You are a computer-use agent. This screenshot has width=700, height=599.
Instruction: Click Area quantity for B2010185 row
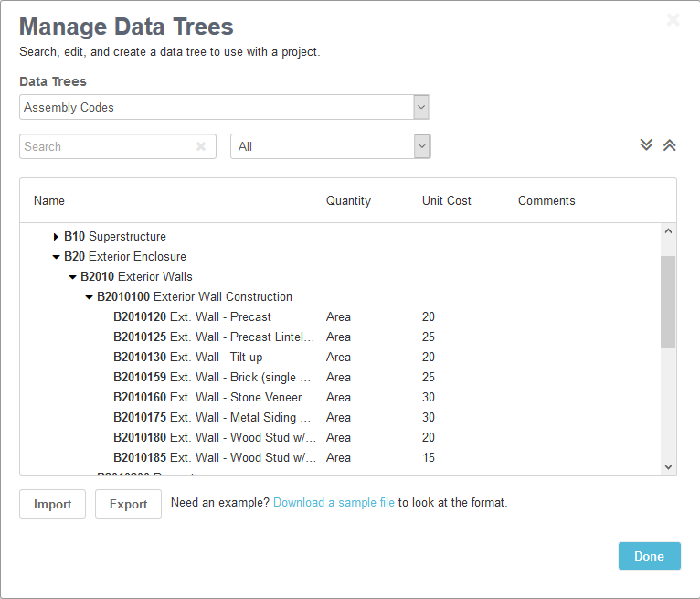[x=338, y=457]
